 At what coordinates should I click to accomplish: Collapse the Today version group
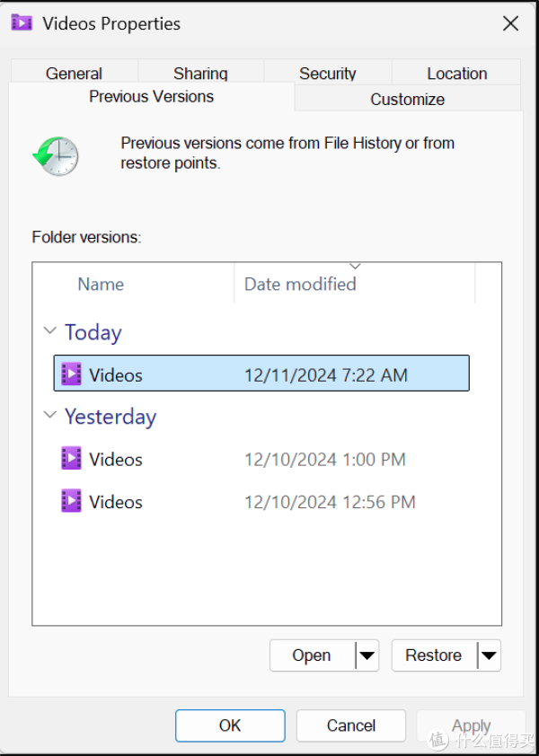50,330
